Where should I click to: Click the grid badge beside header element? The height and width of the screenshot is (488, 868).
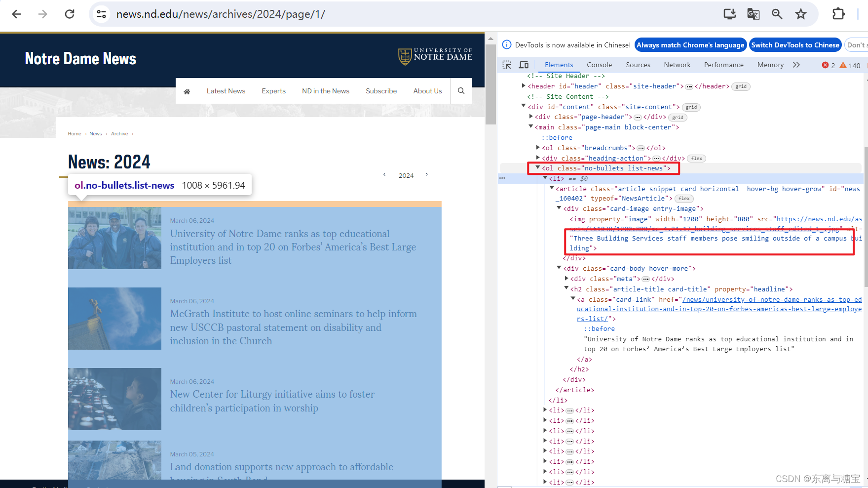741,86
